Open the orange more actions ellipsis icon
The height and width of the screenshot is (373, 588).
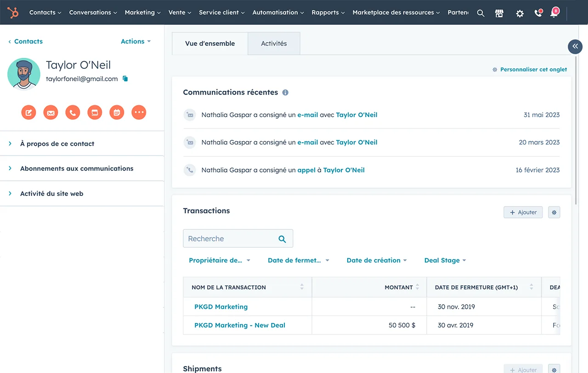pos(139,112)
